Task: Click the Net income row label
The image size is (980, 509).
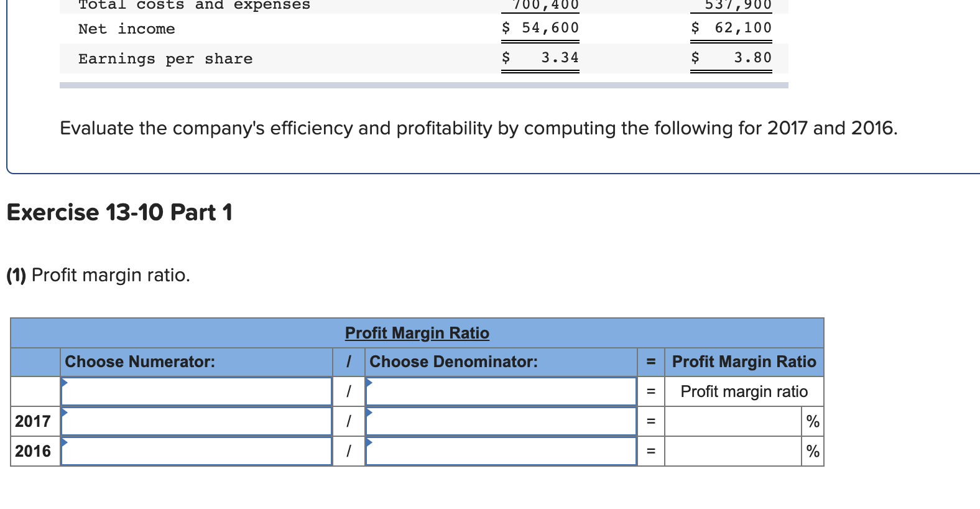Action: point(127,29)
